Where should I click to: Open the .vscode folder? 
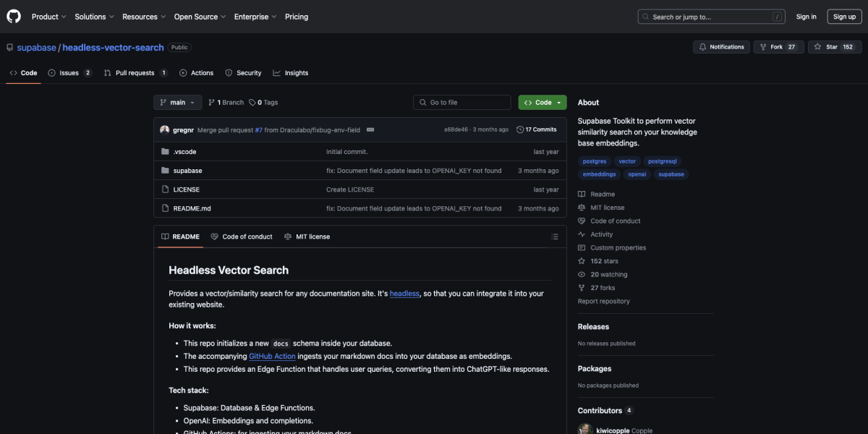(x=184, y=152)
